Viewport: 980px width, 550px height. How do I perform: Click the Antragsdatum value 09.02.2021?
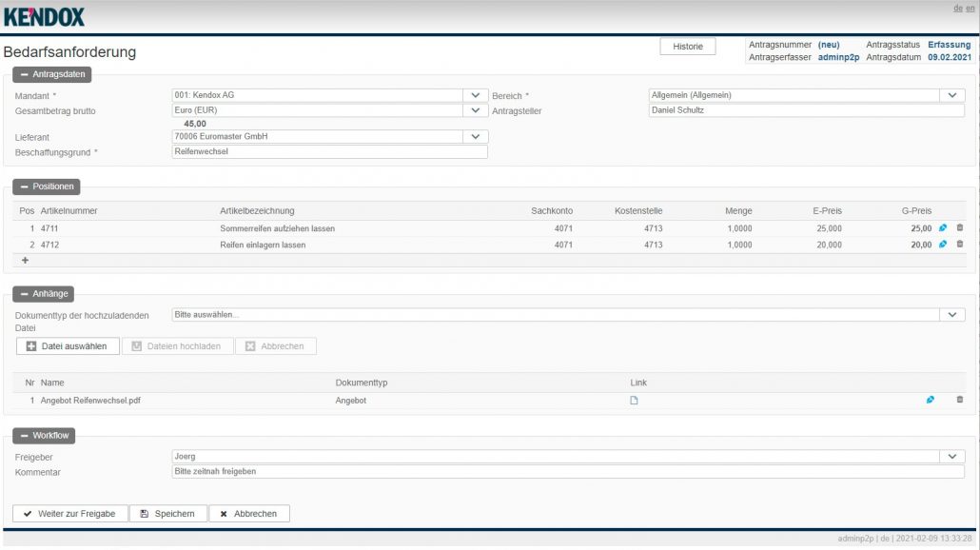pyautogui.click(x=950, y=57)
